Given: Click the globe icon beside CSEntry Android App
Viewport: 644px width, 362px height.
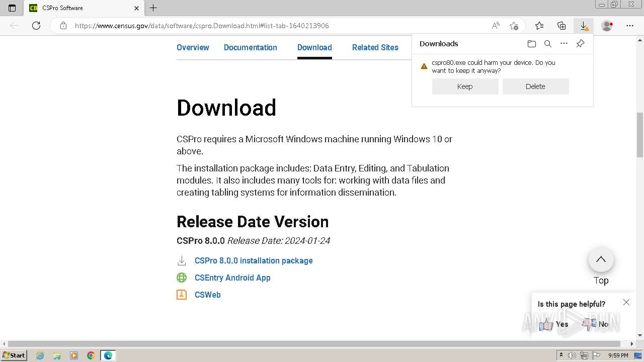Looking at the screenshot, I should 182,278.
